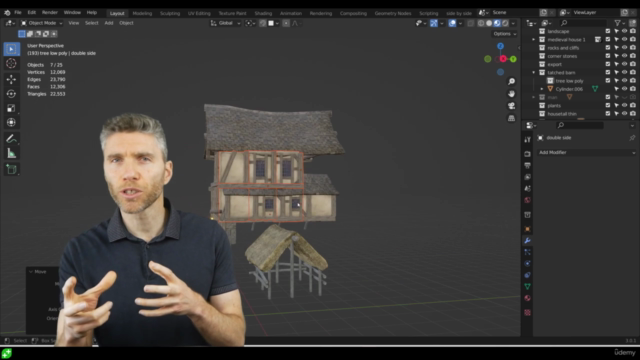The width and height of the screenshot is (640, 360).
Task: Select the Measure tool
Action: pyautogui.click(x=11, y=153)
